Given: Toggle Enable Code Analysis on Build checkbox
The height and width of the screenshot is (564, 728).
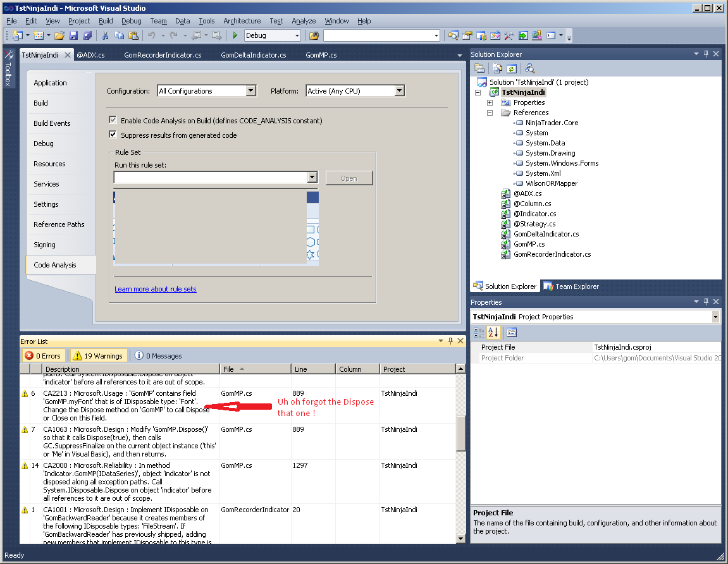Looking at the screenshot, I should point(113,120).
